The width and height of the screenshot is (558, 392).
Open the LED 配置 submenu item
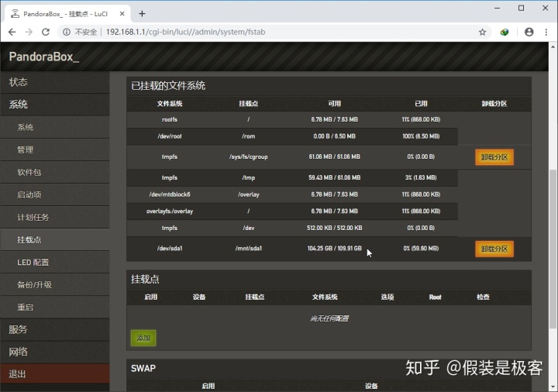(55, 262)
